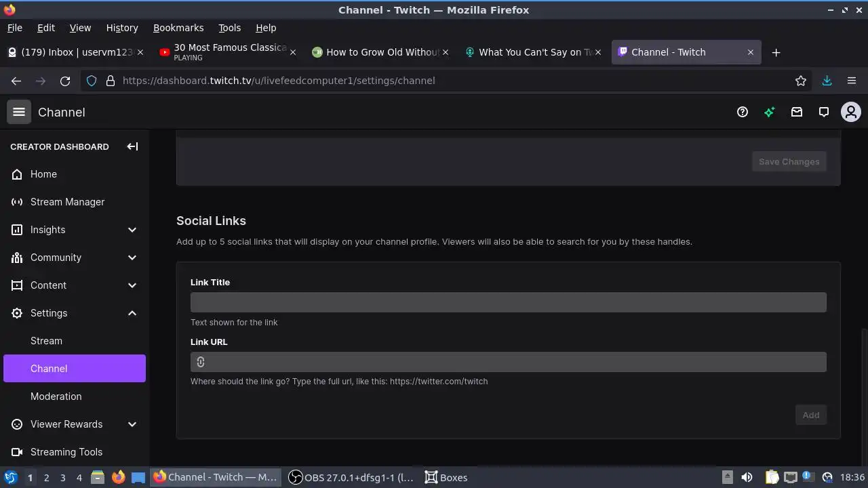The height and width of the screenshot is (488, 868).
Task: Open the whispers chat bubble icon
Action: pos(824,112)
